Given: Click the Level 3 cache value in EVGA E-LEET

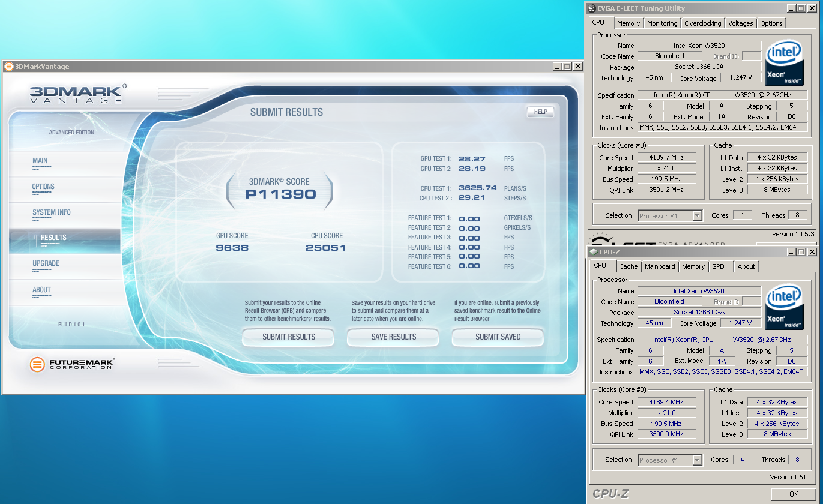Looking at the screenshot, I should (x=777, y=190).
